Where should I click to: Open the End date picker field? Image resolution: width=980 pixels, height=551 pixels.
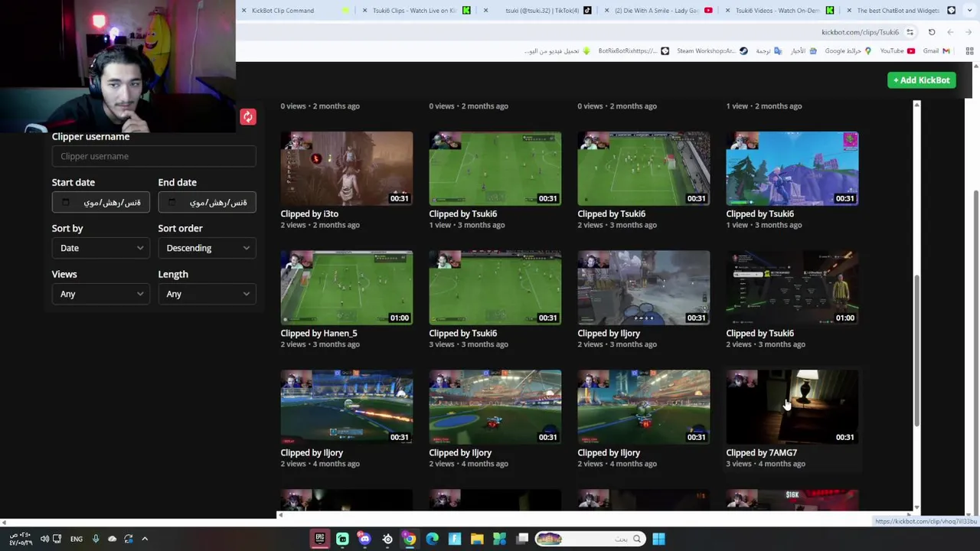point(207,202)
